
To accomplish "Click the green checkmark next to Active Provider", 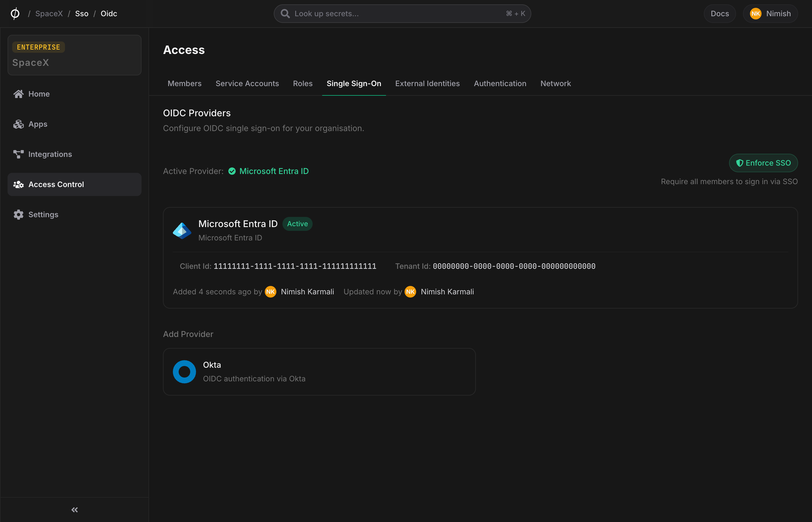I will tap(232, 171).
